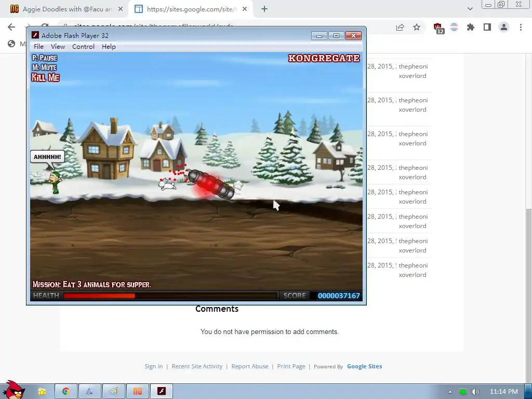The image size is (532, 399).
Task: Open the file explorer taskbar icon
Action: (42, 392)
